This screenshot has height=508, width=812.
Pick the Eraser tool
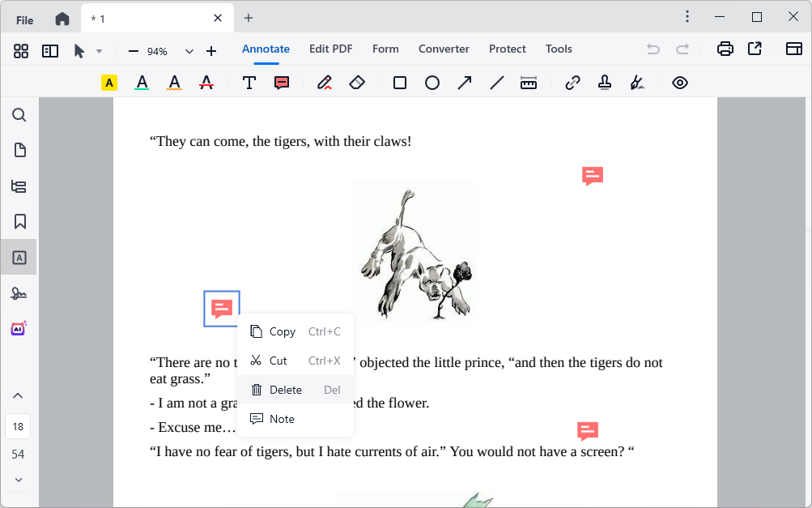tap(356, 82)
